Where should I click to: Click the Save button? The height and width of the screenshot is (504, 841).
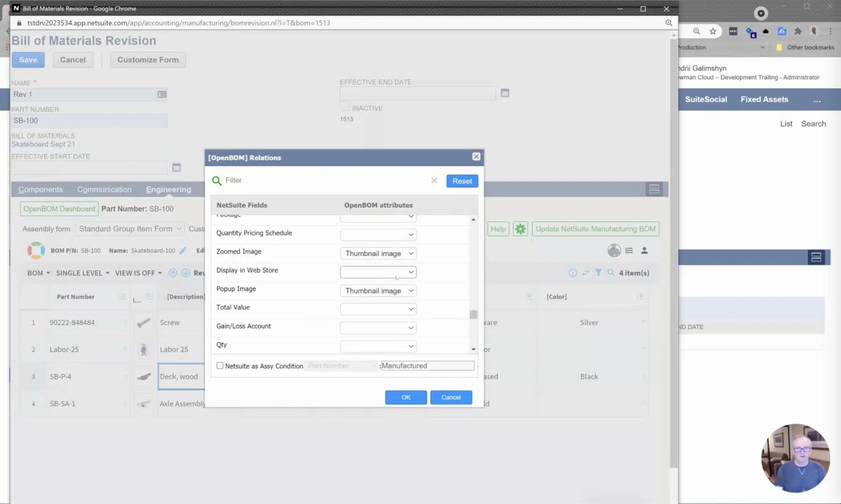[x=28, y=60]
